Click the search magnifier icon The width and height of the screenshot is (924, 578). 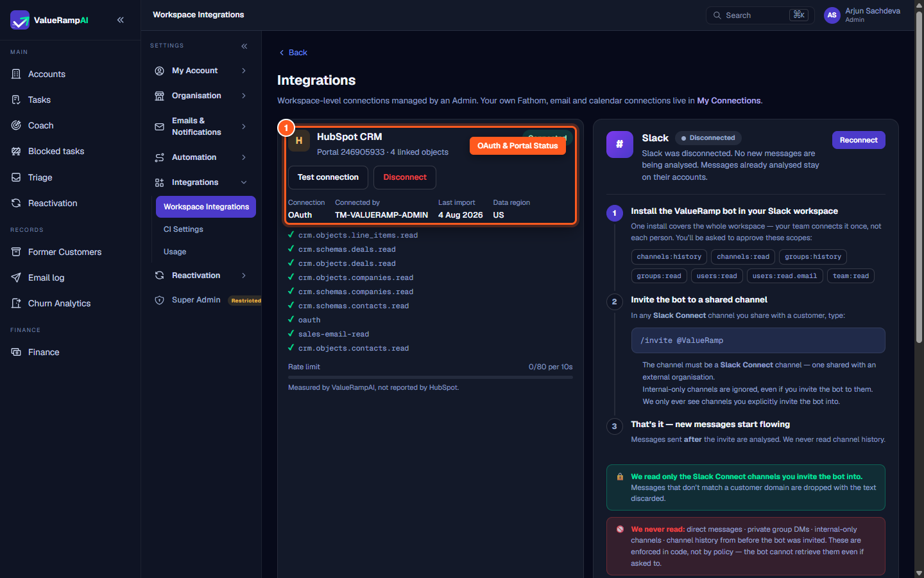click(717, 15)
